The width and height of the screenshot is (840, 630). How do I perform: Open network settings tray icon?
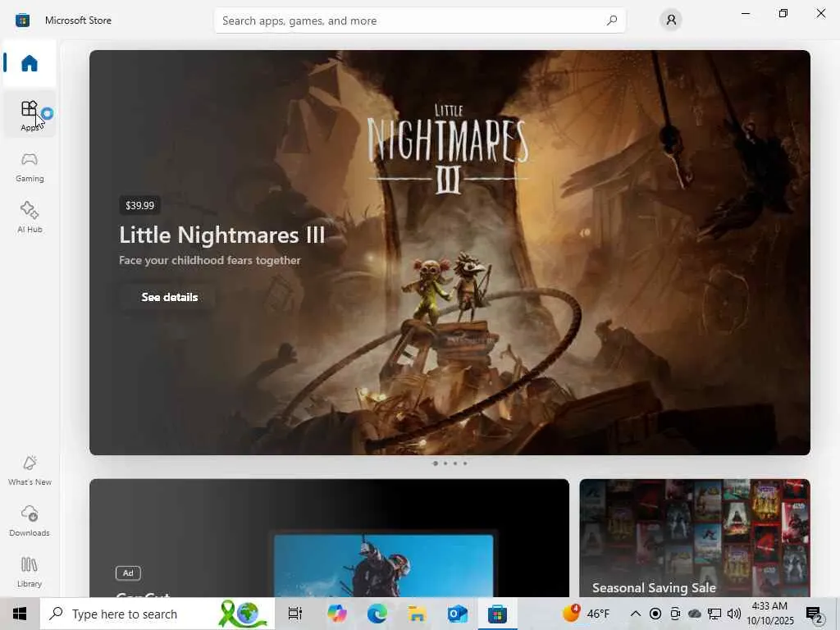coord(714,614)
